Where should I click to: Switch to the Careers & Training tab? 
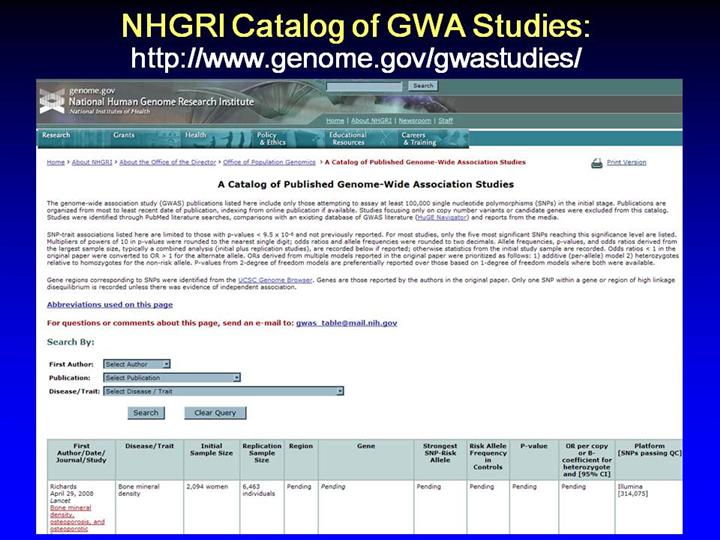[419, 138]
